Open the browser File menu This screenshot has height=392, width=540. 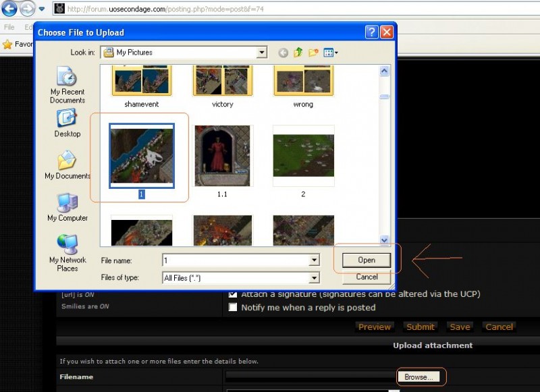(9, 27)
